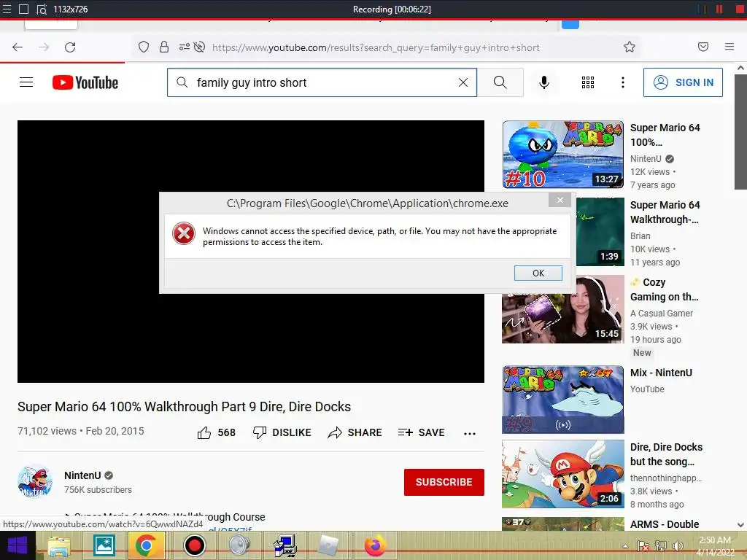Click the magnifier search button

coord(500,82)
